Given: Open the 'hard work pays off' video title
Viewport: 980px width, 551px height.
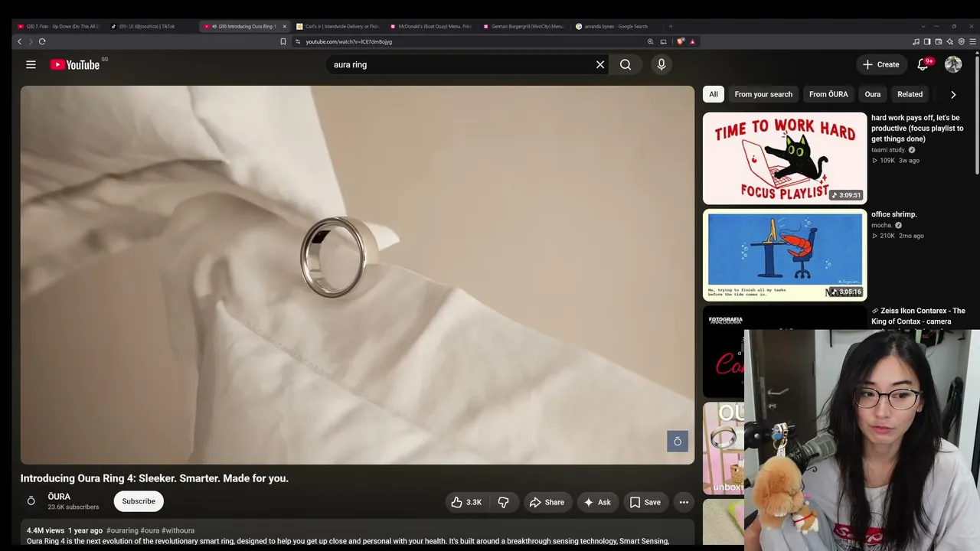Looking at the screenshot, I should (x=917, y=129).
